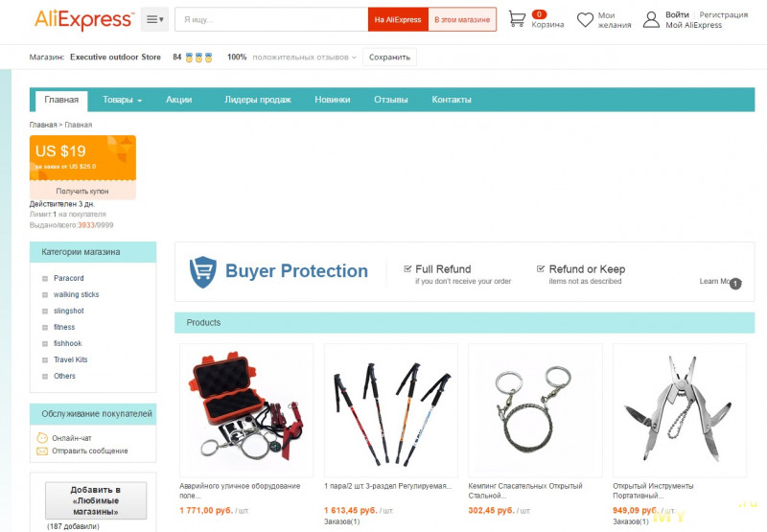Click the Buyer Protection shield icon
767x532 pixels.
pos(203,272)
